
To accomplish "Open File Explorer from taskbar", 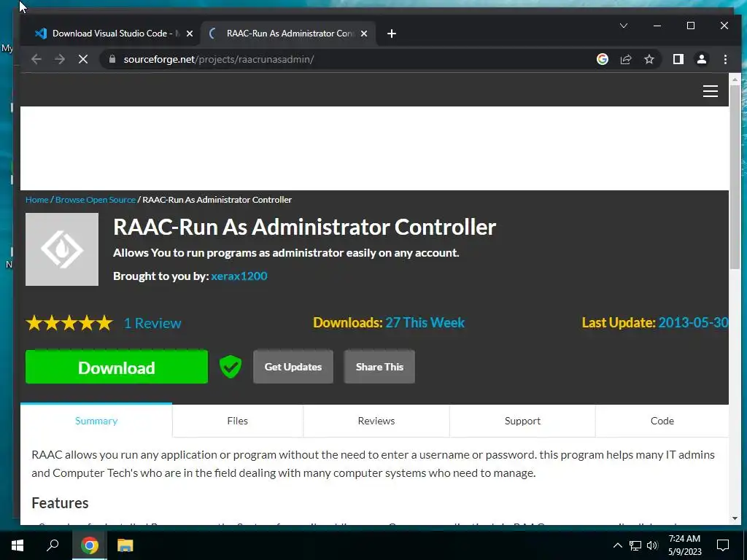I will tap(125, 545).
